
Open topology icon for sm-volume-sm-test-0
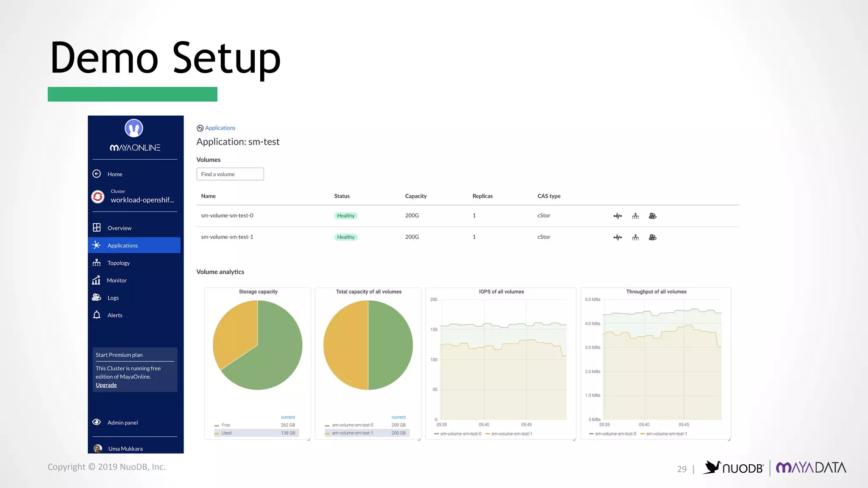point(635,216)
